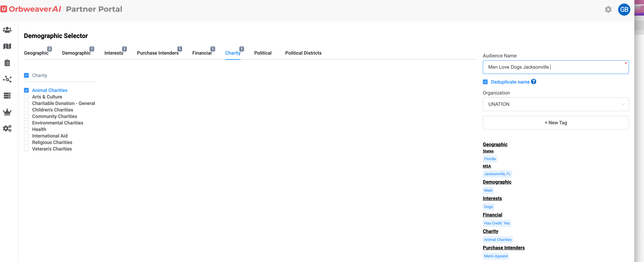Toggle the Deduplicate name checkbox
644x262 pixels.
(485, 82)
